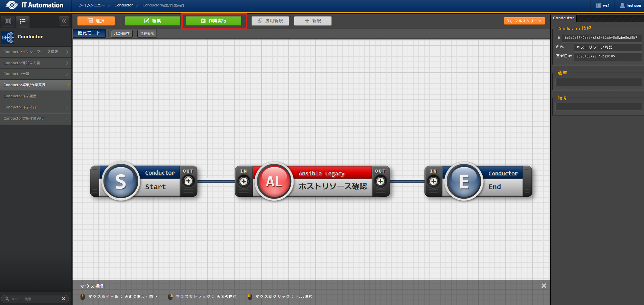Screen dimensions: 644x305
Task: Click the JSON保存 button
Action: point(121,34)
